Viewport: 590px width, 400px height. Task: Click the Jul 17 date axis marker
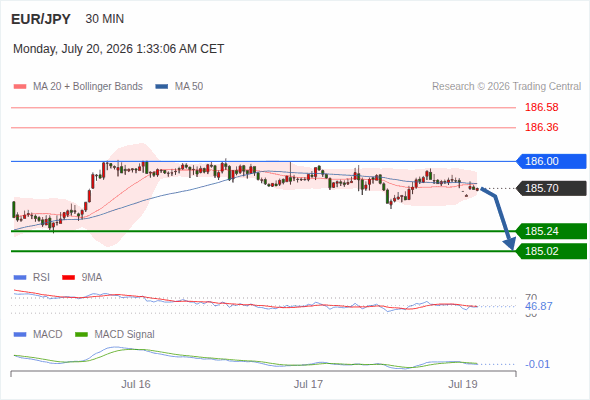(308, 384)
